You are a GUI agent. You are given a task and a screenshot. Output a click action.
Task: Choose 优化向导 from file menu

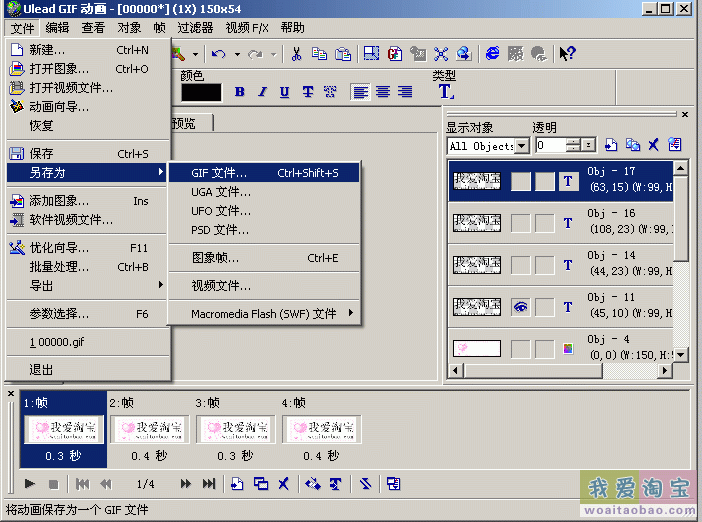point(88,248)
